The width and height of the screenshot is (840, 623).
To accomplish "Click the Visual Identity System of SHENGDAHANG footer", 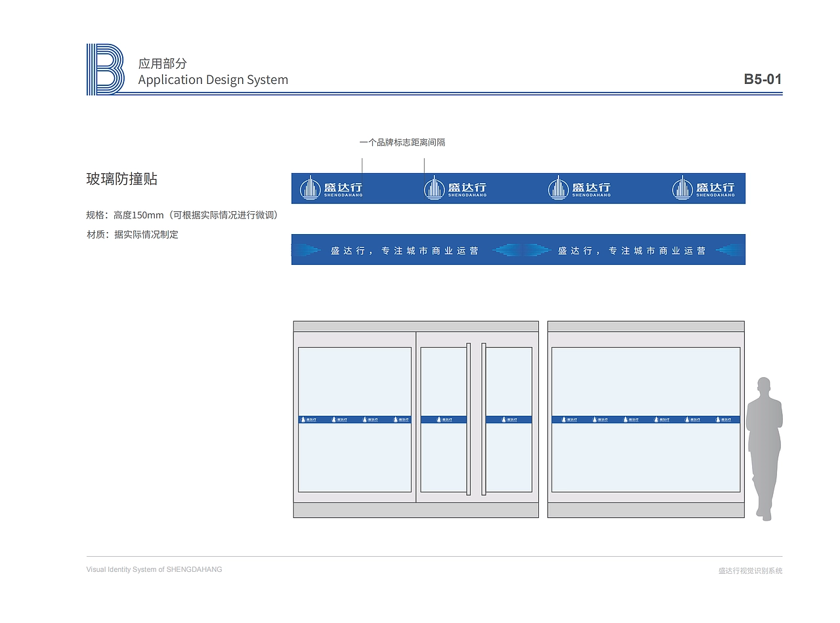I will tap(154, 569).
